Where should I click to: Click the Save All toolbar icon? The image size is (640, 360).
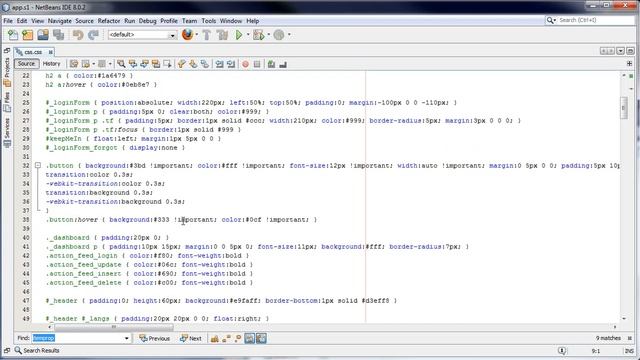coord(58,35)
